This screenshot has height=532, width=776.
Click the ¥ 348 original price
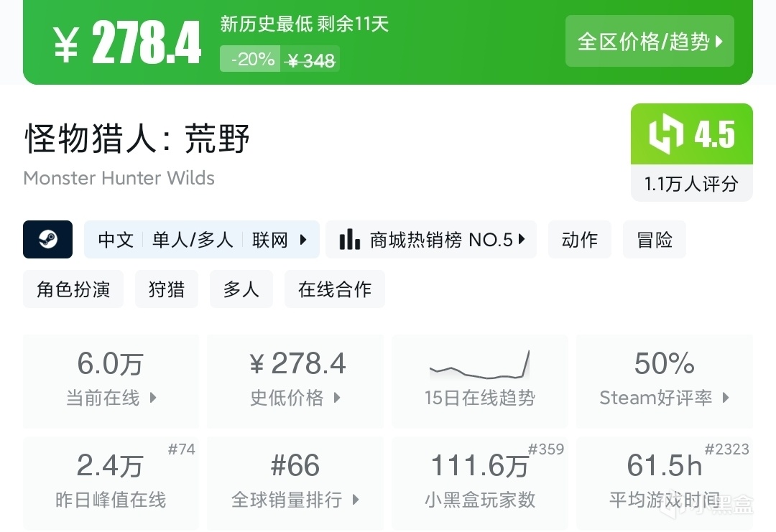(x=310, y=60)
